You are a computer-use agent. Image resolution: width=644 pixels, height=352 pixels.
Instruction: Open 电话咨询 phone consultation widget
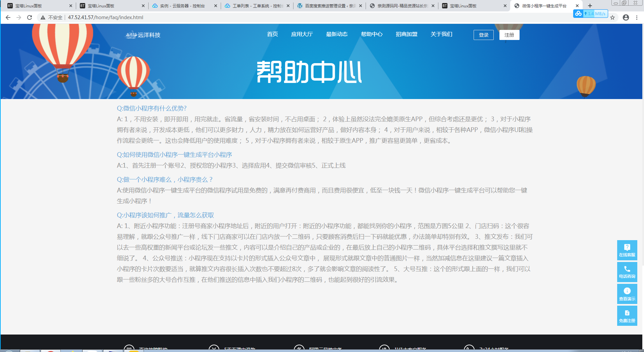click(627, 272)
